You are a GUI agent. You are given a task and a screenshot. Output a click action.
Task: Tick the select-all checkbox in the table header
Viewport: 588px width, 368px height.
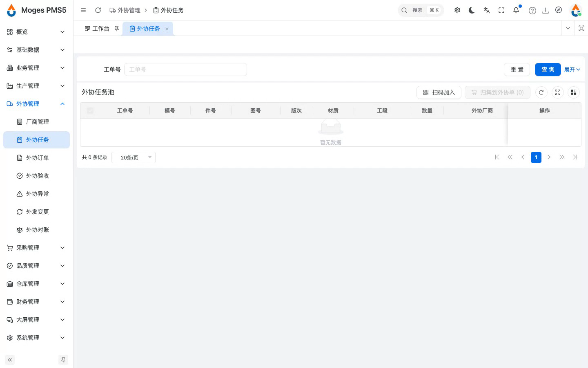[x=90, y=110]
